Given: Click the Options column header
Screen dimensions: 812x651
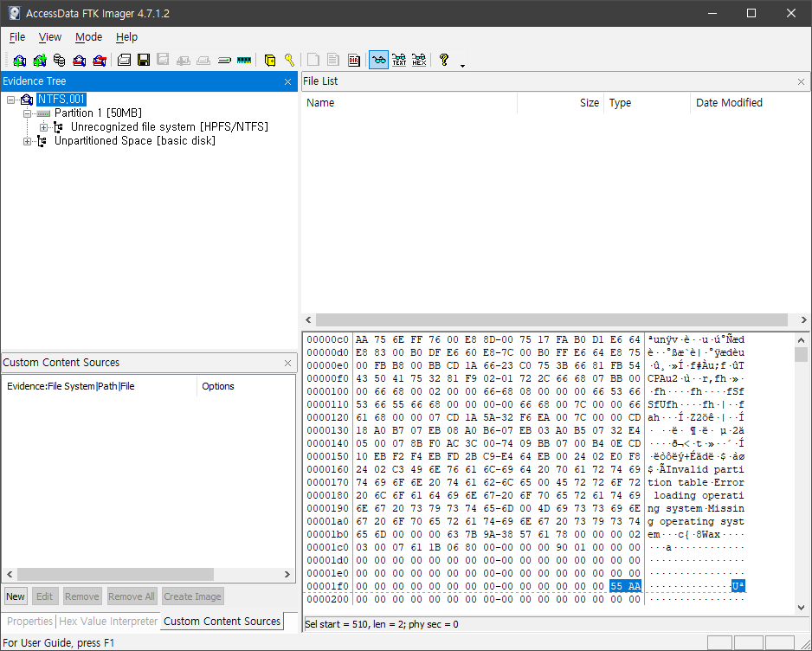Looking at the screenshot, I should [246, 386].
